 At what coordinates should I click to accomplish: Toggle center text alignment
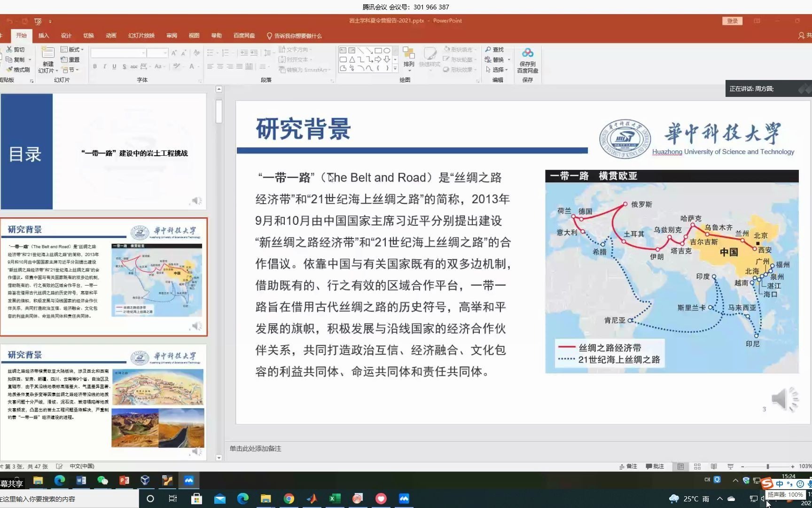[220, 66]
